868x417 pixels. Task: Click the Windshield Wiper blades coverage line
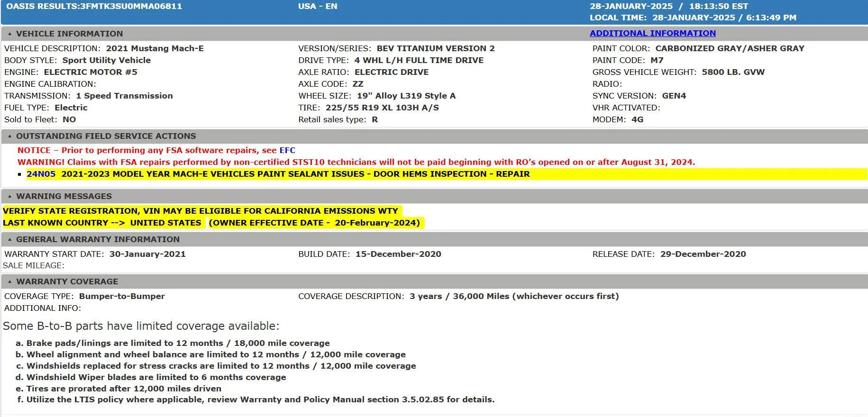[156, 377]
